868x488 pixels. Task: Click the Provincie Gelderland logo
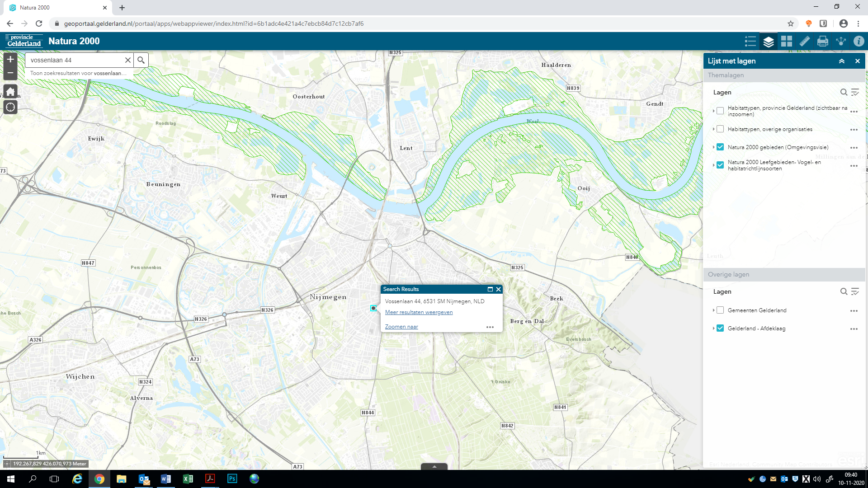24,41
